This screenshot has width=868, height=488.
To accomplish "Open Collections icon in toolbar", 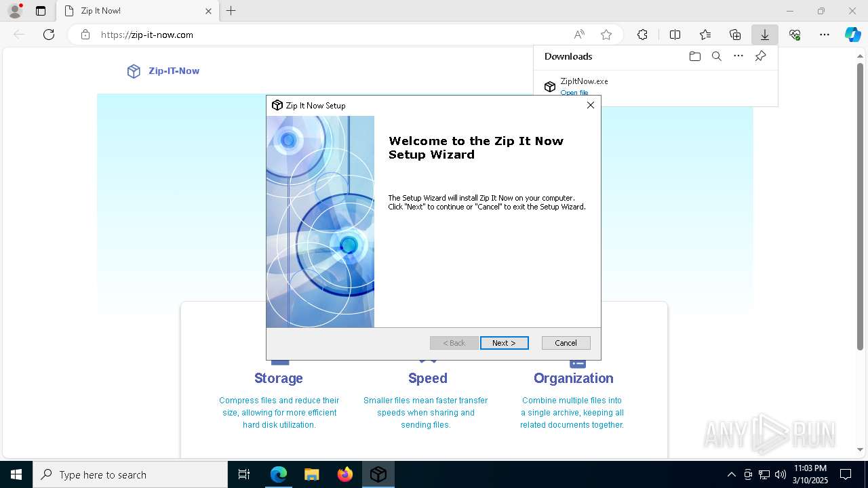I will (734, 35).
